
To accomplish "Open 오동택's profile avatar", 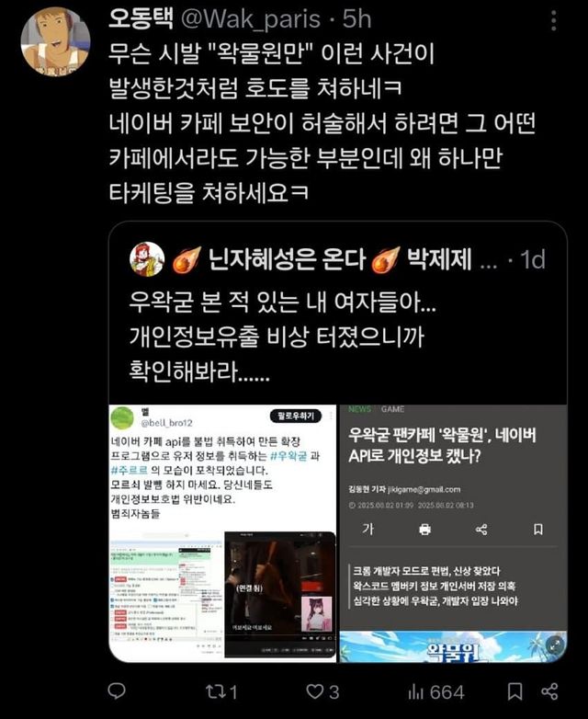I will 55,41.
